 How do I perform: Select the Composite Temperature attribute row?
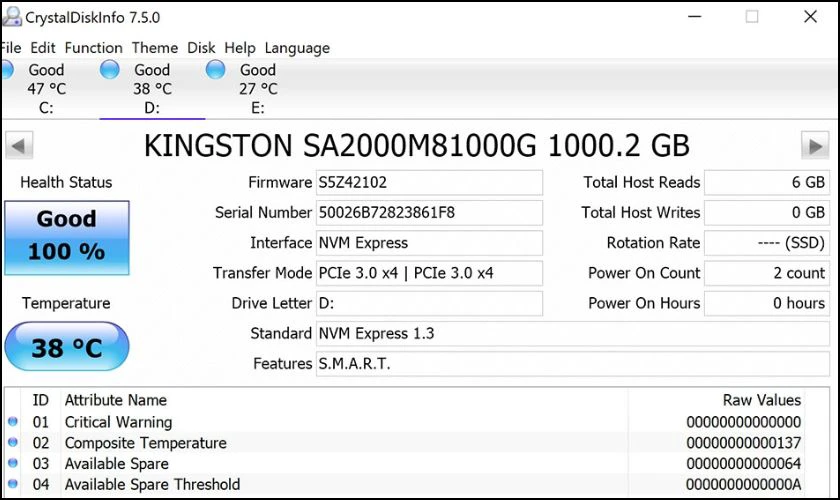[404, 443]
